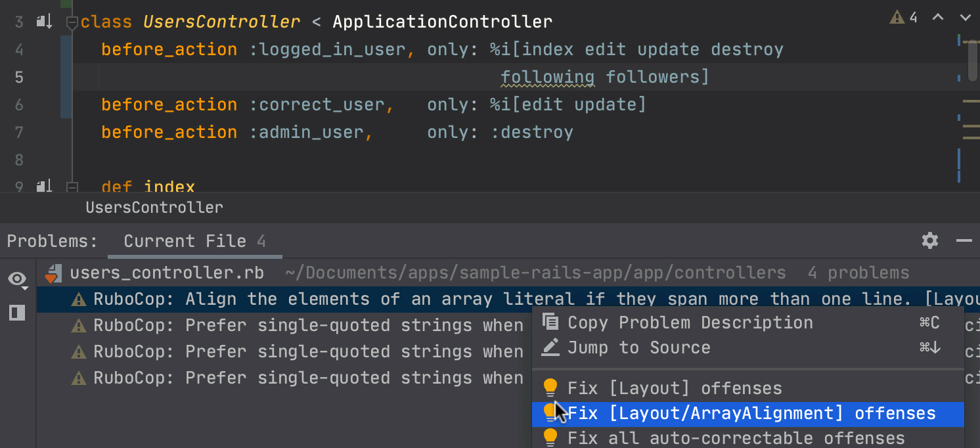The image size is (980, 448).
Task: Collapse the def index method fold toggle
Action: pyautogui.click(x=72, y=187)
